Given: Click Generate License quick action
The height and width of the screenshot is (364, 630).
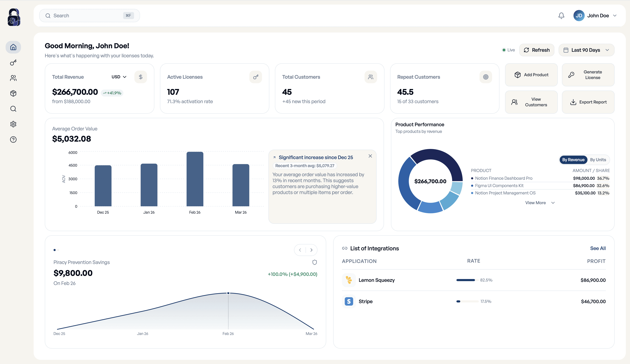Looking at the screenshot, I should (x=588, y=75).
